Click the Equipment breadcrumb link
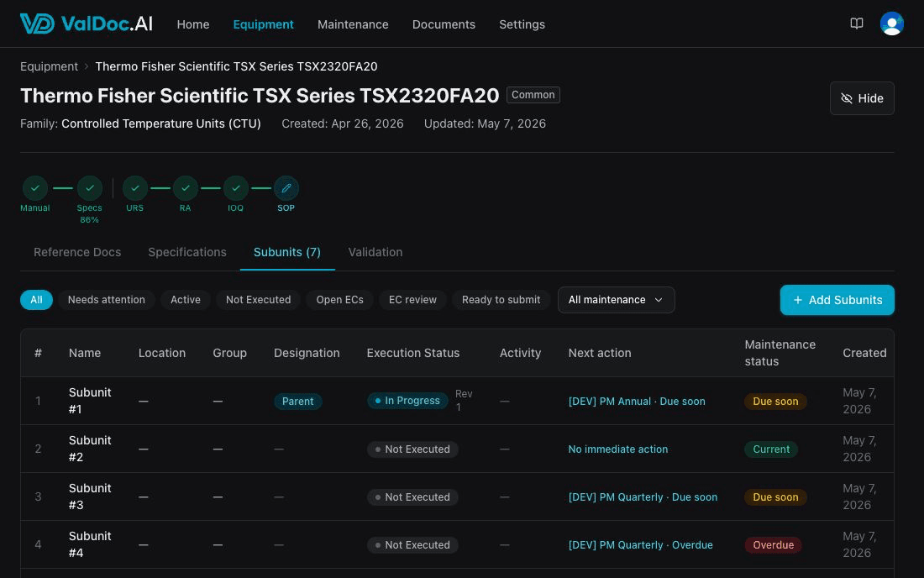Viewport: 924px width, 578px height. [49, 66]
